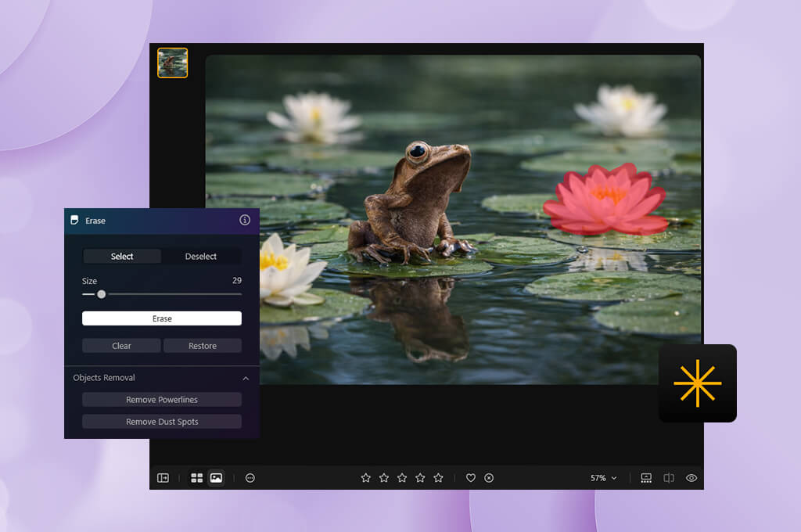Click the orange star logo tile
The height and width of the screenshot is (532, 801).
coord(698,383)
